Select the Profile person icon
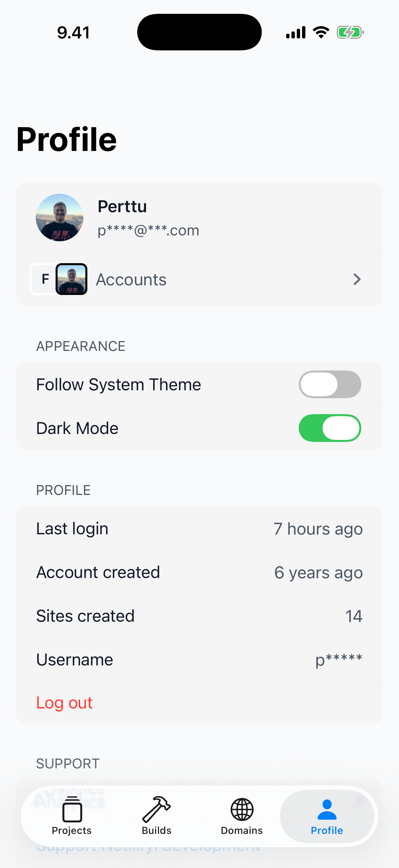Viewport: 399px width, 868px height. pos(327,812)
